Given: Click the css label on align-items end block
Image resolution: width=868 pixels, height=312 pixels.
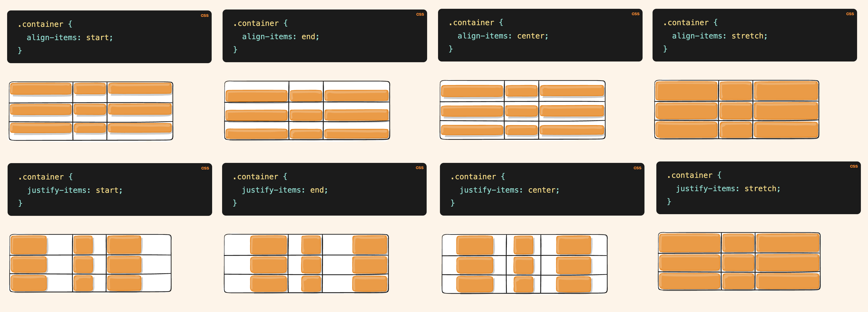Looking at the screenshot, I should coord(420,14).
